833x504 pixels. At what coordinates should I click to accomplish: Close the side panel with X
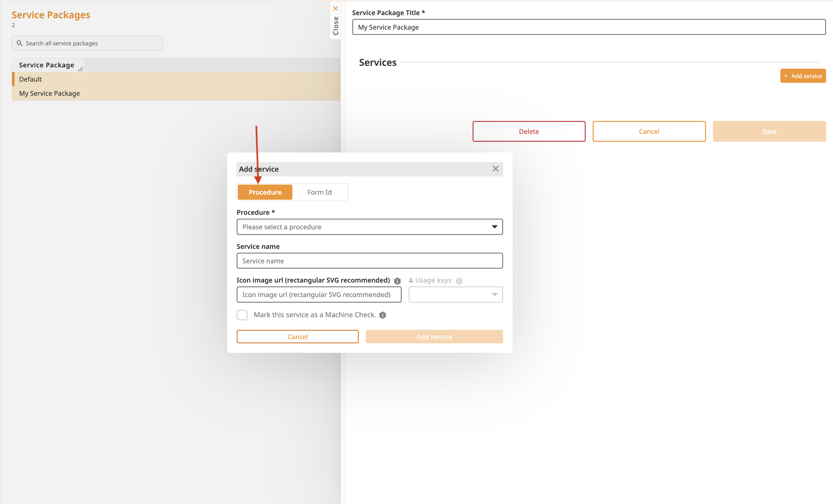[335, 9]
